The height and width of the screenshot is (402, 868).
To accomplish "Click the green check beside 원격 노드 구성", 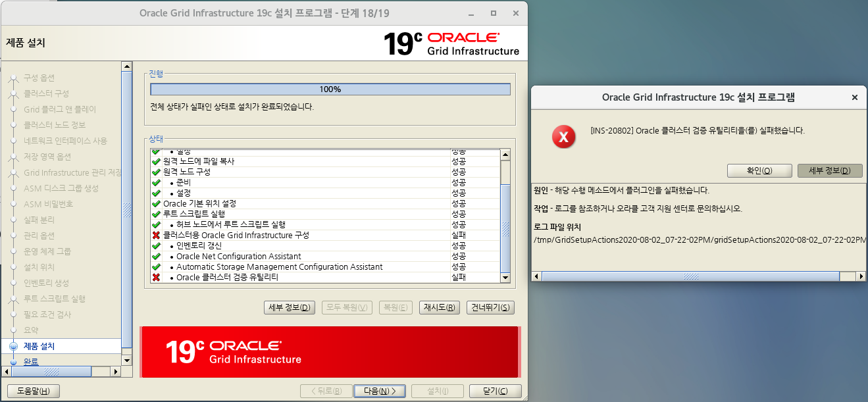I will point(156,172).
